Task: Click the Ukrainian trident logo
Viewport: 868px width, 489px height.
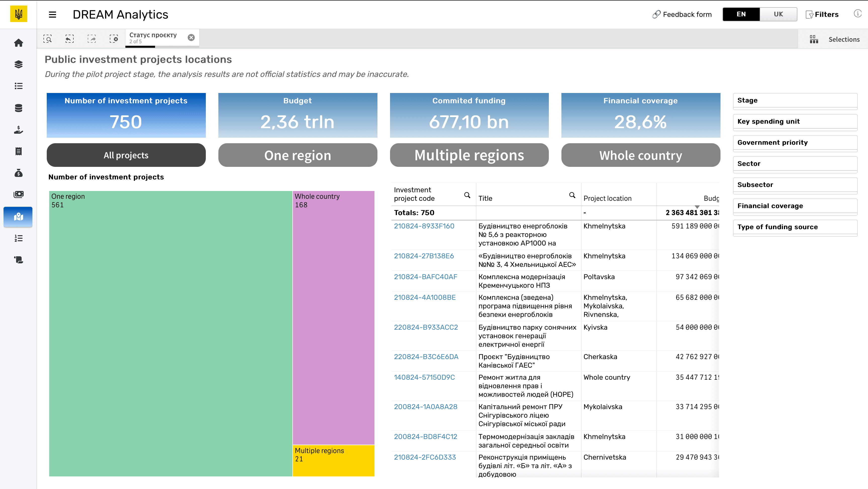Action: 19,14
